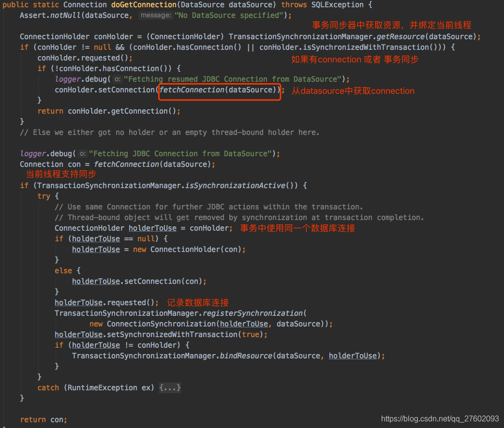The image size is (504, 428).
Task: Expand the folded catch block {...}
Action: click(170, 388)
